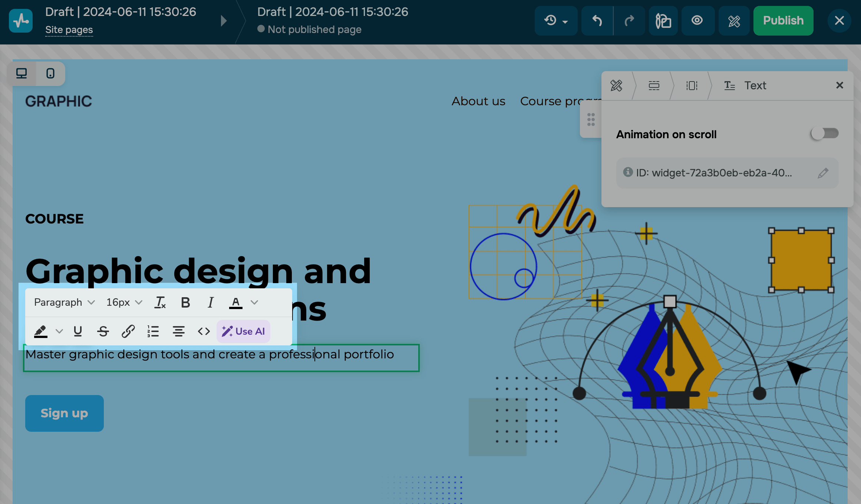The image size is (861, 504).
Task: Insert a numbered list
Action: (x=153, y=331)
